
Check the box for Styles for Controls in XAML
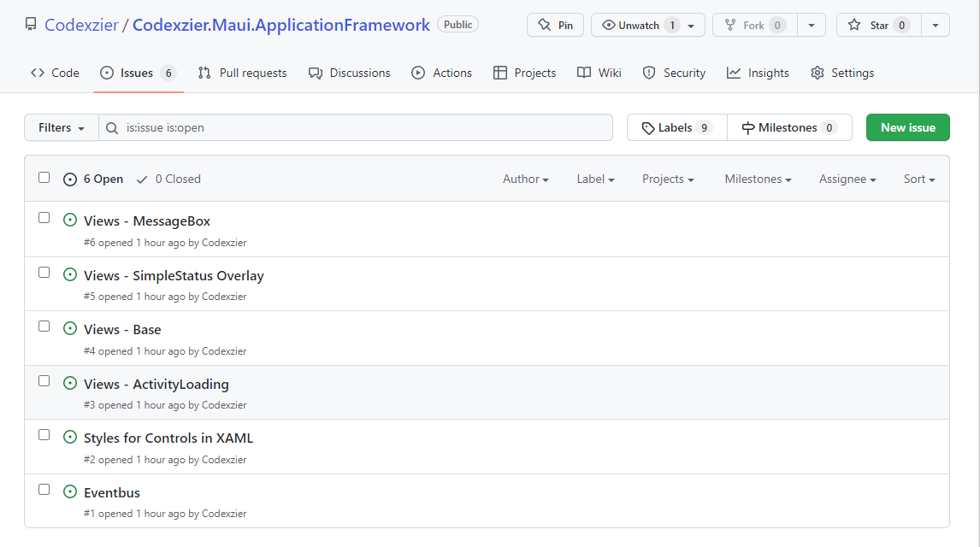44,434
